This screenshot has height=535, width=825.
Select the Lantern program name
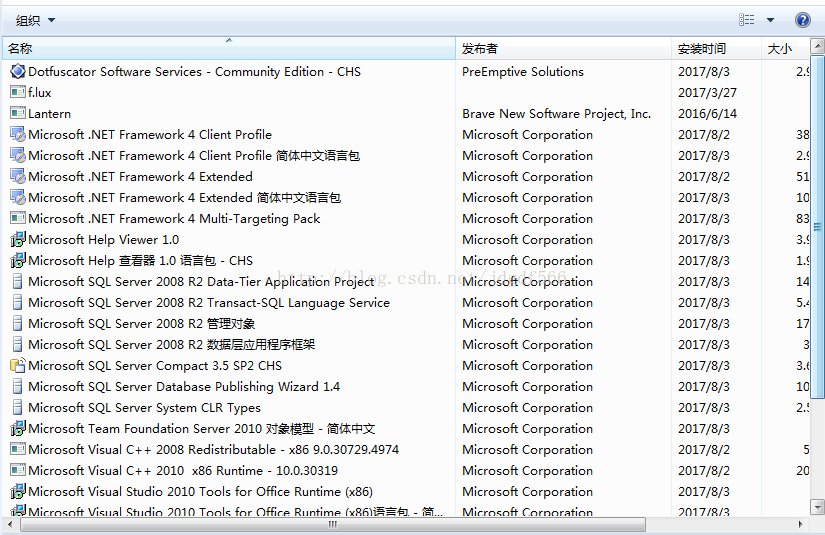coord(49,114)
